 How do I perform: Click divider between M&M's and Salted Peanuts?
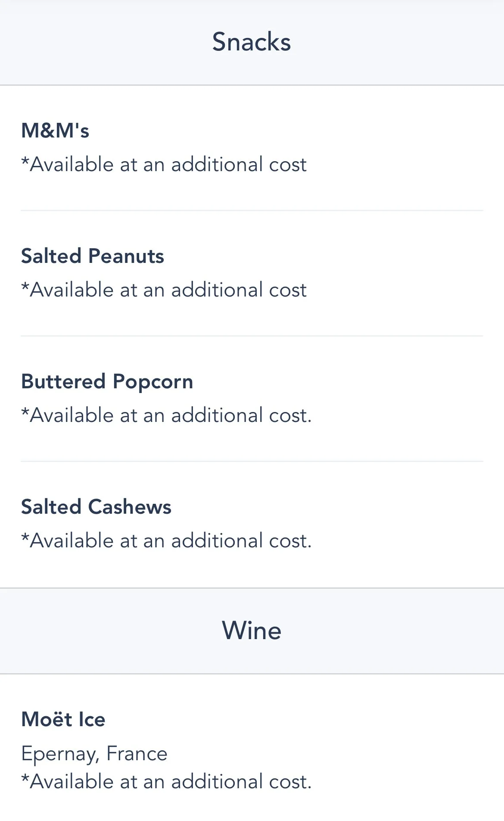click(x=252, y=210)
